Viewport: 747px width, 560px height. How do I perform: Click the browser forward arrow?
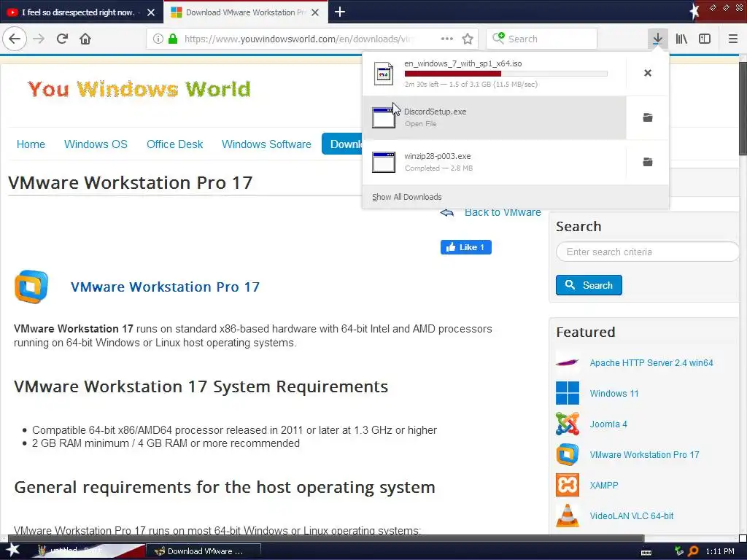(39, 39)
